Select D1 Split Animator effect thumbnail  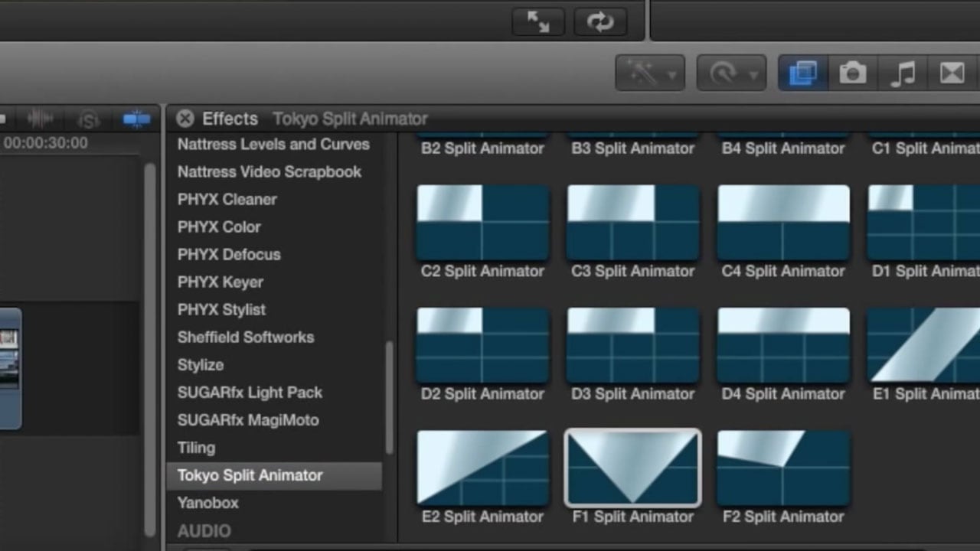tap(924, 222)
